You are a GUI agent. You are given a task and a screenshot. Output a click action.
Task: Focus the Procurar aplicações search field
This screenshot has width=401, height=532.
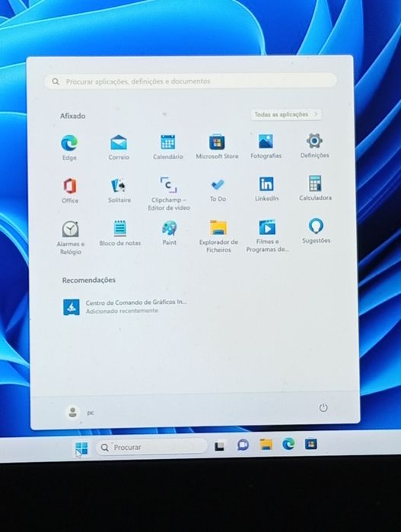190,81
